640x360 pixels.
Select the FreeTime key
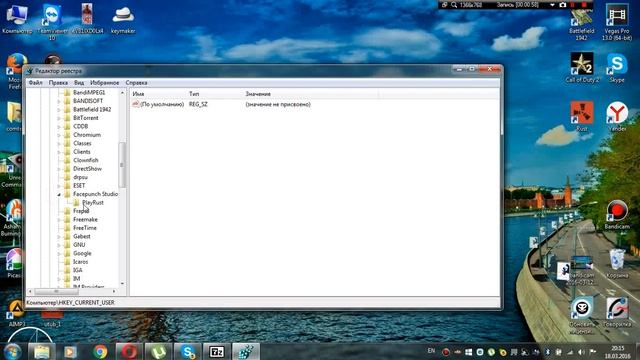85,228
